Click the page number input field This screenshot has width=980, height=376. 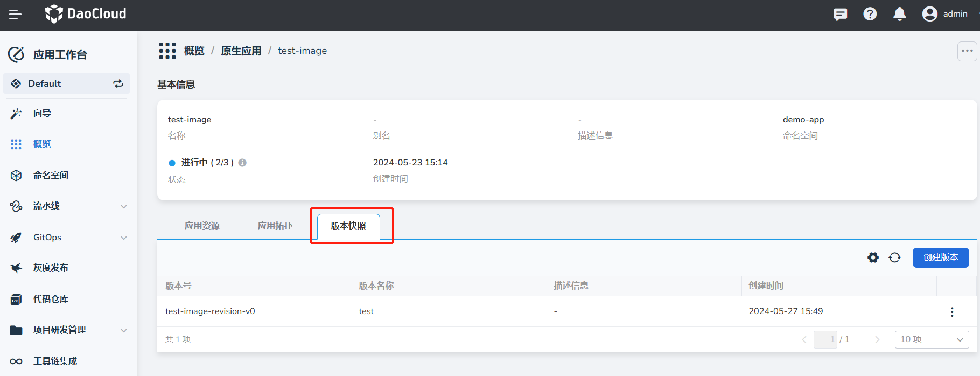[x=825, y=339]
